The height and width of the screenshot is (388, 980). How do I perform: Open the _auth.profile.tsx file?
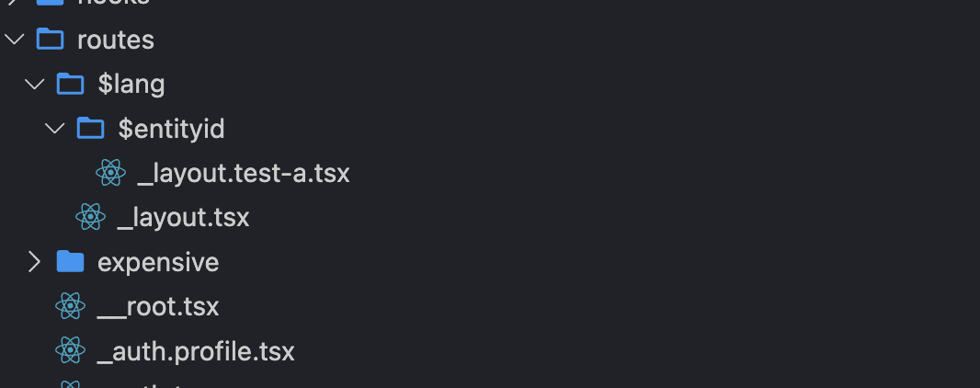click(x=196, y=351)
